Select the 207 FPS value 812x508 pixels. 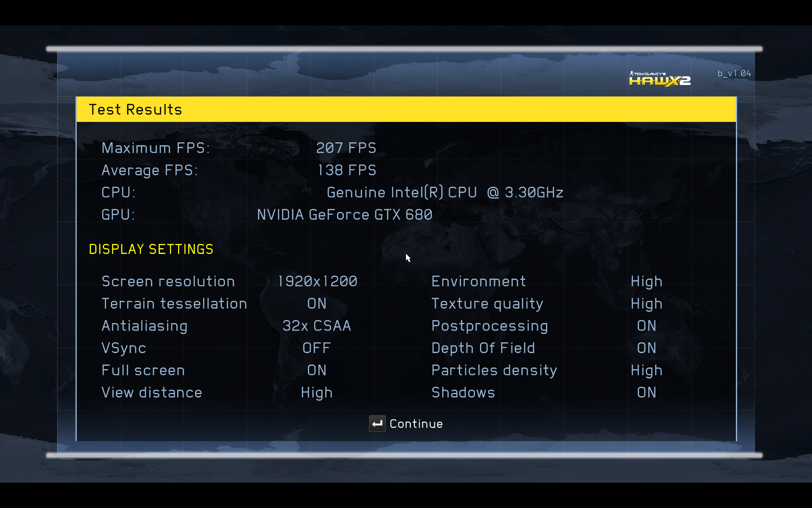pos(346,148)
